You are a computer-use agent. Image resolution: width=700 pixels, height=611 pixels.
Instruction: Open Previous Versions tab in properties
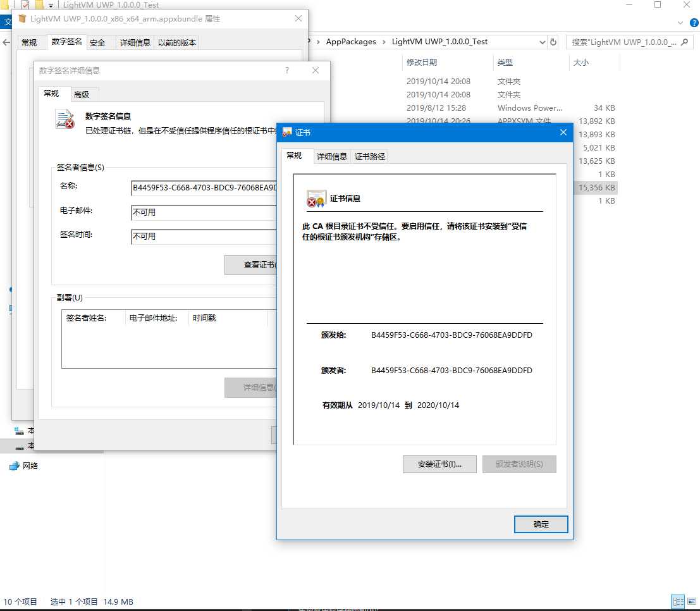[x=177, y=43]
